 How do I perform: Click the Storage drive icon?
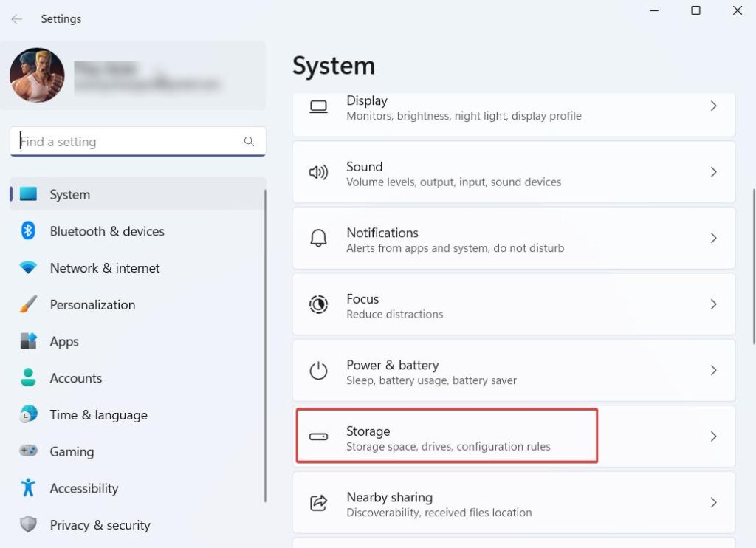point(318,436)
